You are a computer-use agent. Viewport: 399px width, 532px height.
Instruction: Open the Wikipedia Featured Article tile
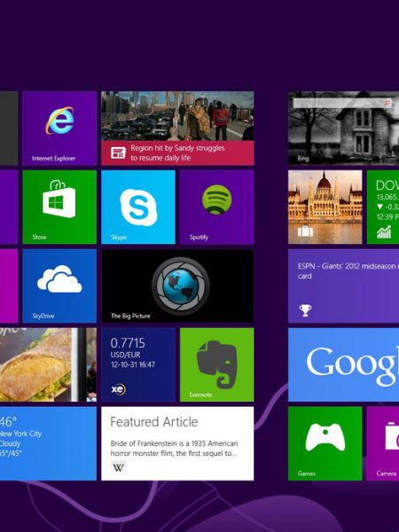click(177, 443)
